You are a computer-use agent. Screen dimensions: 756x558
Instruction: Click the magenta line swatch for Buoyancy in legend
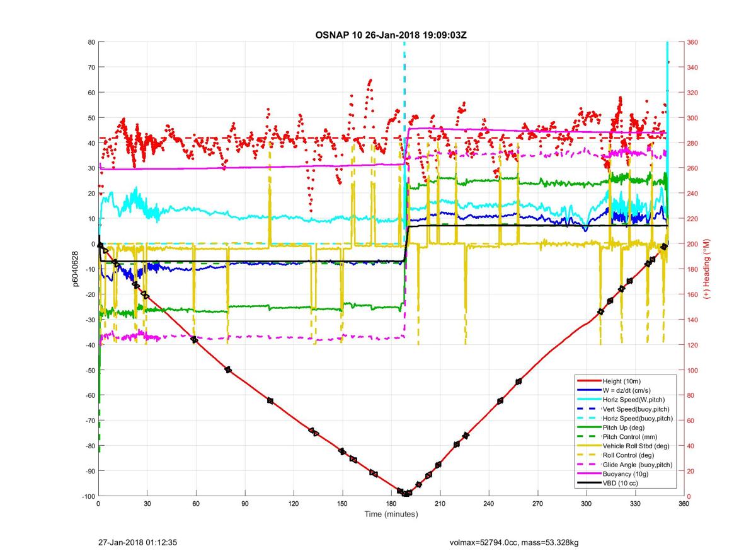[x=588, y=474]
